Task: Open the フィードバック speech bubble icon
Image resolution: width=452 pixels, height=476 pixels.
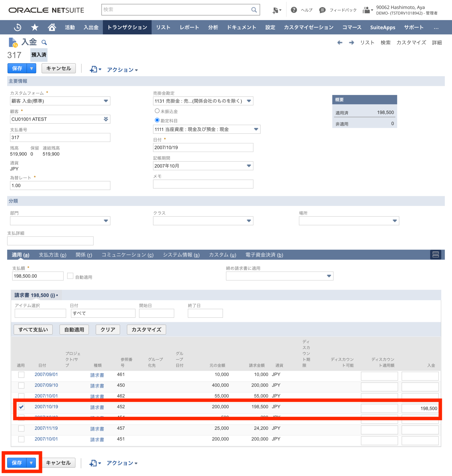Action: pos(322,10)
